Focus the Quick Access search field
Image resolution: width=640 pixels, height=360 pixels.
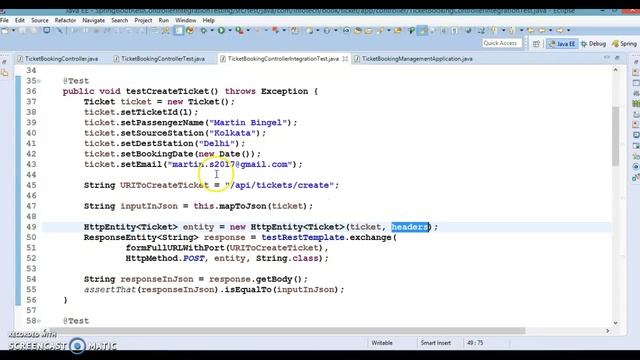pyautogui.click(x=501, y=43)
